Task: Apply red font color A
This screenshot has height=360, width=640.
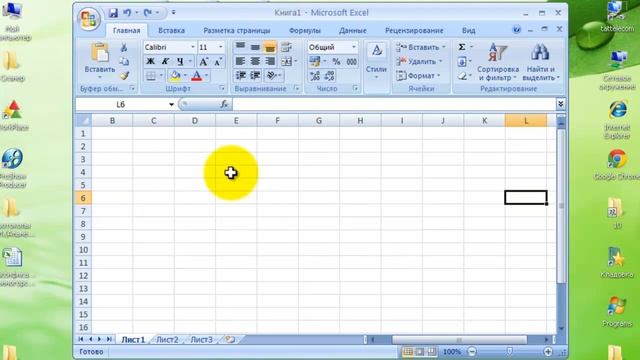Action: (196, 76)
